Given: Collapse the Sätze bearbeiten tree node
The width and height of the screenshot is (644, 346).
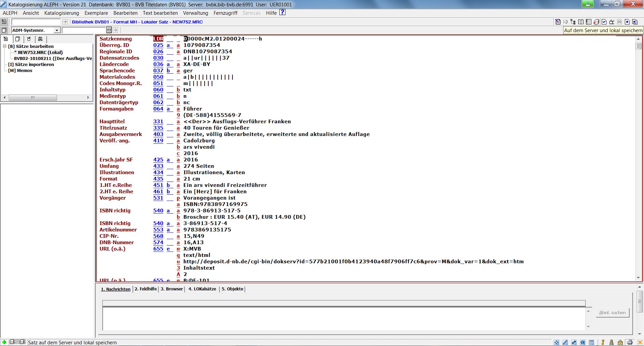Looking at the screenshot, I should pyautogui.click(x=5, y=46).
